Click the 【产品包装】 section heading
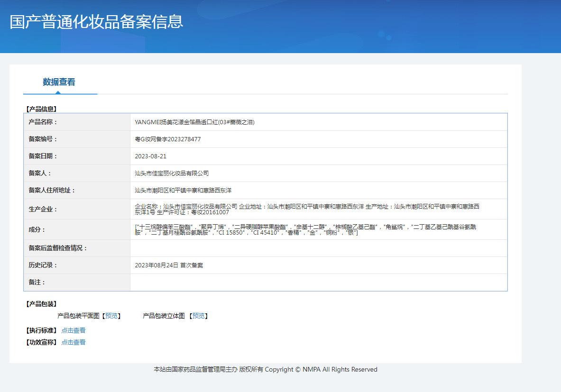This screenshot has height=392, width=561. (x=41, y=304)
